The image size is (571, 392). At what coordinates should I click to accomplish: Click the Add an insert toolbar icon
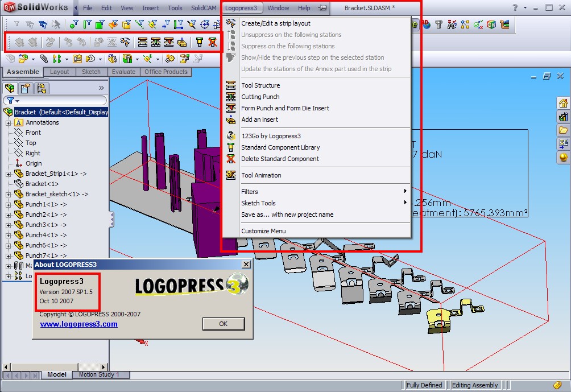coord(182,42)
